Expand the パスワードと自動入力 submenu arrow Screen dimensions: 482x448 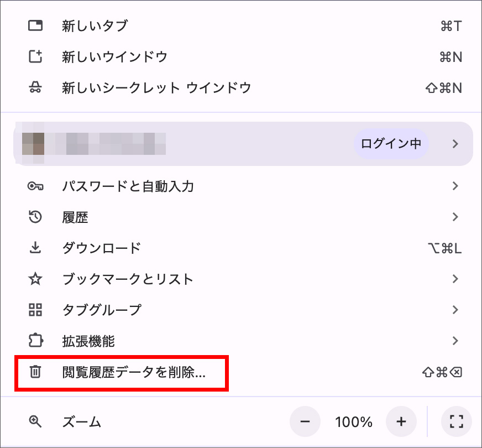(455, 186)
